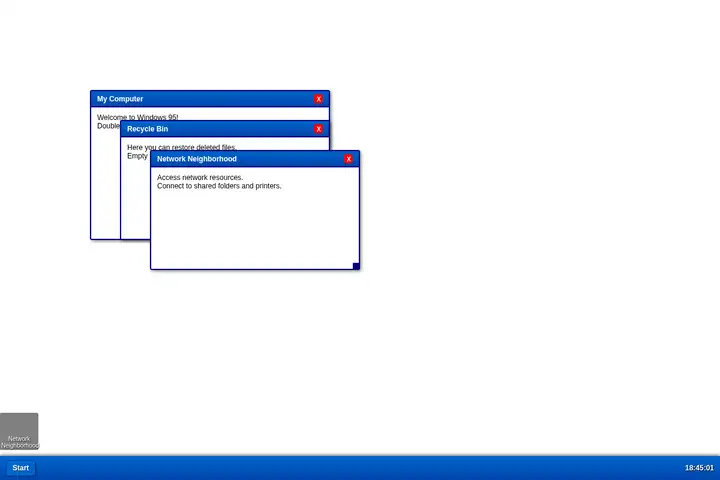The height and width of the screenshot is (480, 720).
Task: Open the Network Neighborhood desktop icon
Action: pyautogui.click(x=19, y=431)
